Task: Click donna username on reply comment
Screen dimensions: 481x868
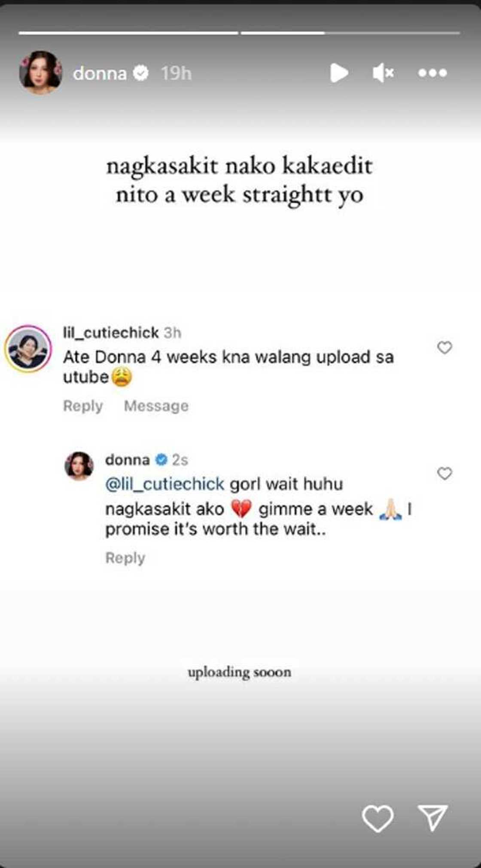Action: click(128, 460)
